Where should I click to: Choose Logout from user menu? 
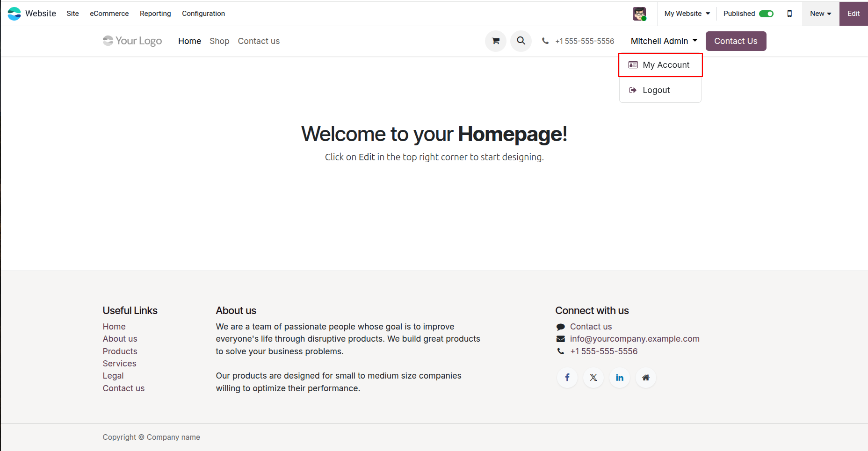tap(660, 90)
